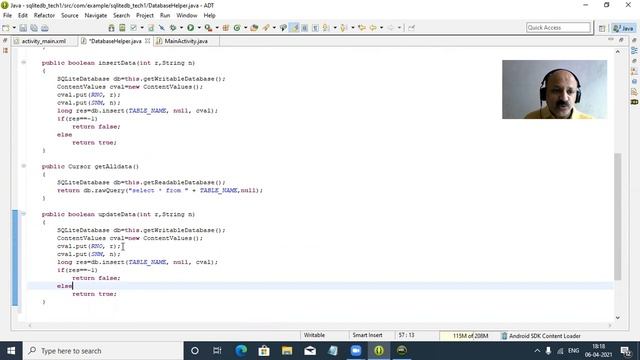
Task: Switch to the activity_main.xml tab
Action: 44,41
